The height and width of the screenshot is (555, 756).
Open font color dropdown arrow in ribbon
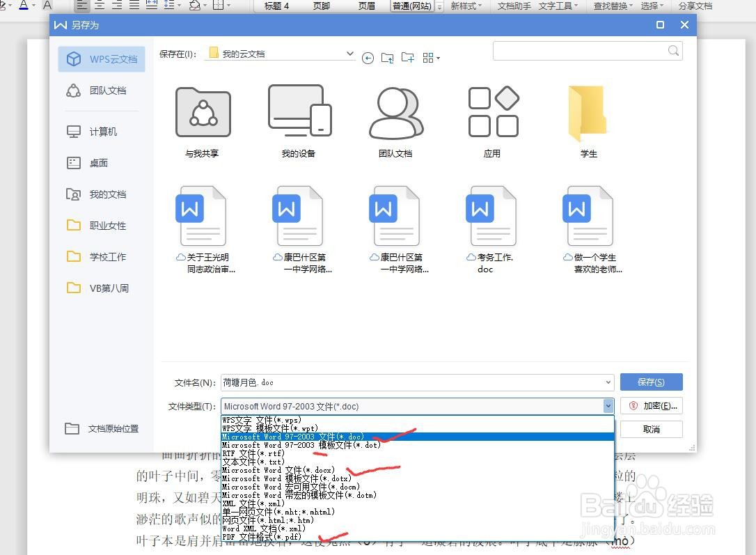[x=33, y=6]
